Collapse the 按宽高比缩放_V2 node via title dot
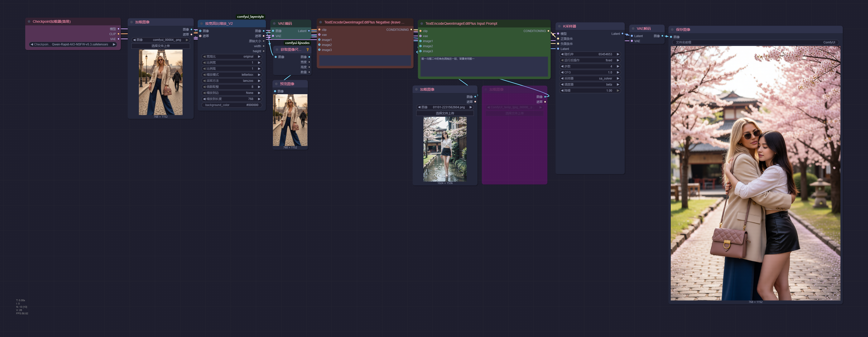 (x=201, y=23)
